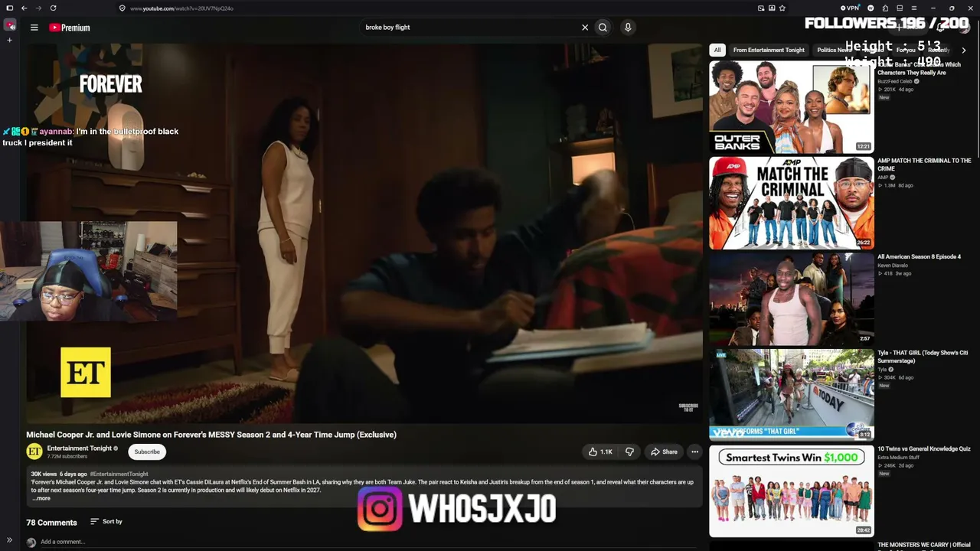Toggle the browser VPN

pos(850,8)
